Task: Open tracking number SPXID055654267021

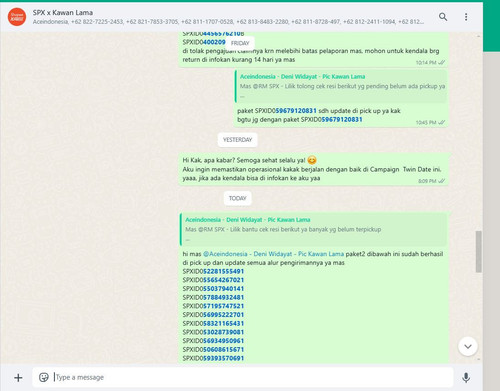Action: [x=213, y=280]
